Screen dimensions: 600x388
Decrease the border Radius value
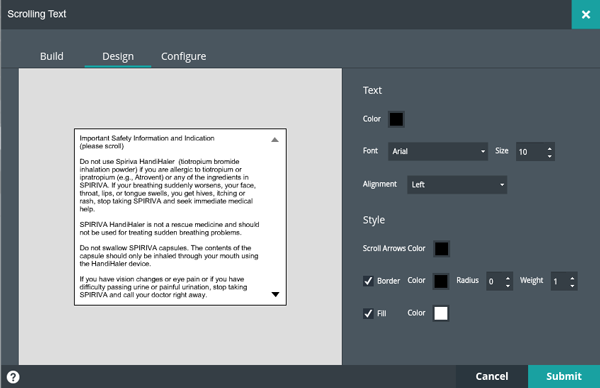(508, 285)
